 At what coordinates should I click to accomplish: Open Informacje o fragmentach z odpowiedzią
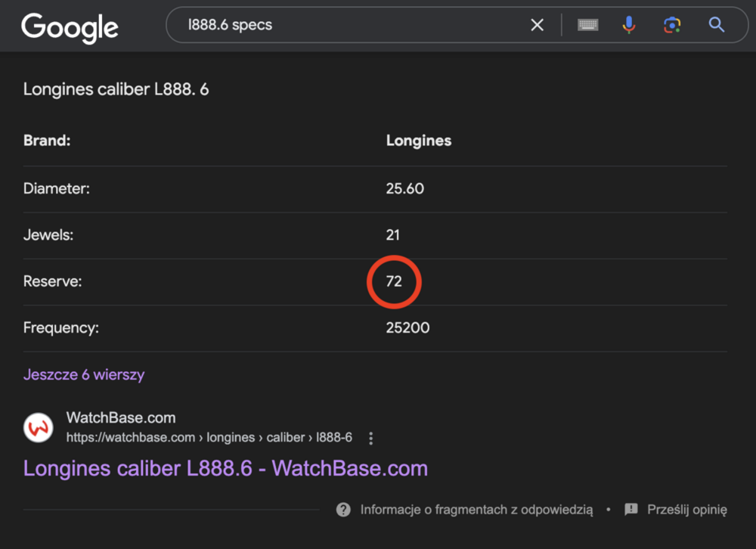476,509
